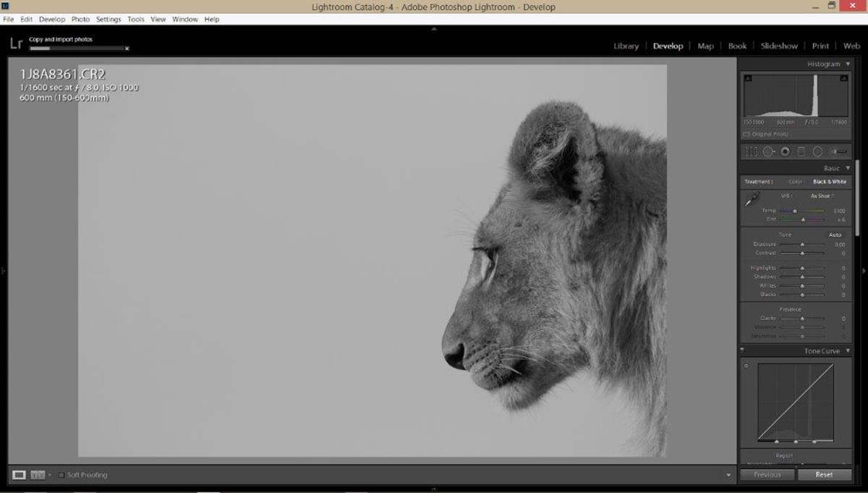Switch to Loupe view mode icon
Image resolution: width=868 pixels, height=493 pixels.
pos(20,475)
